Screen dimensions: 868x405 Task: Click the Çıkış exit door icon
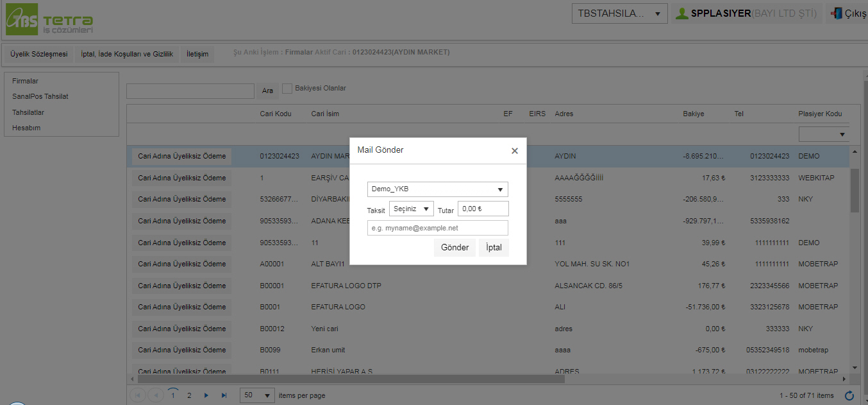[836, 13]
